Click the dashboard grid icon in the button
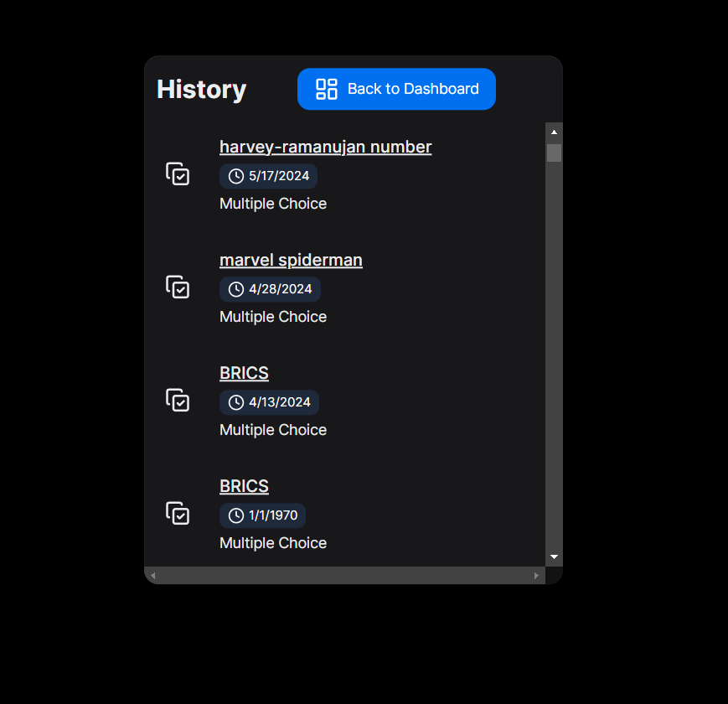728x704 pixels. point(327,89)
